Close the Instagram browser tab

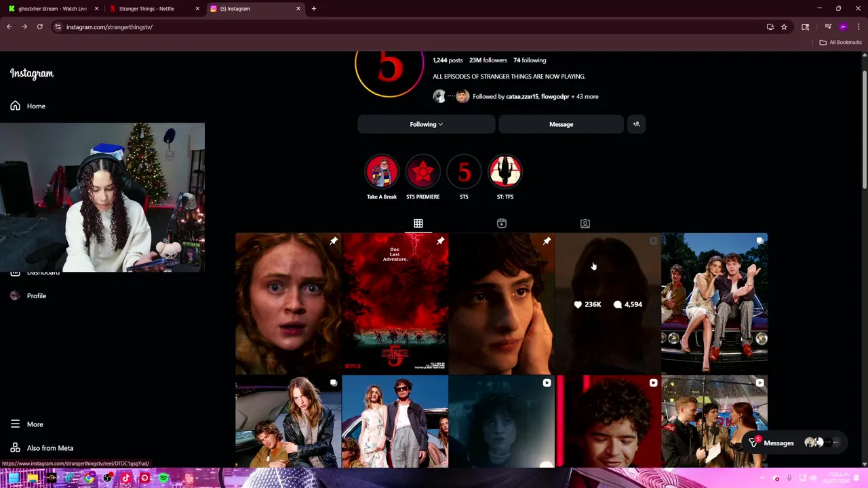click(298, 9)
